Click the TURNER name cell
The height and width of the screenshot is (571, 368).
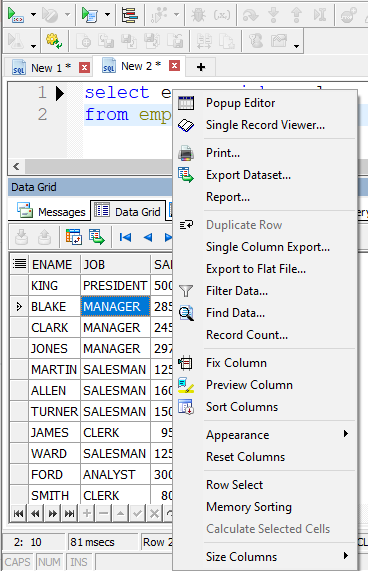[54, 411]
